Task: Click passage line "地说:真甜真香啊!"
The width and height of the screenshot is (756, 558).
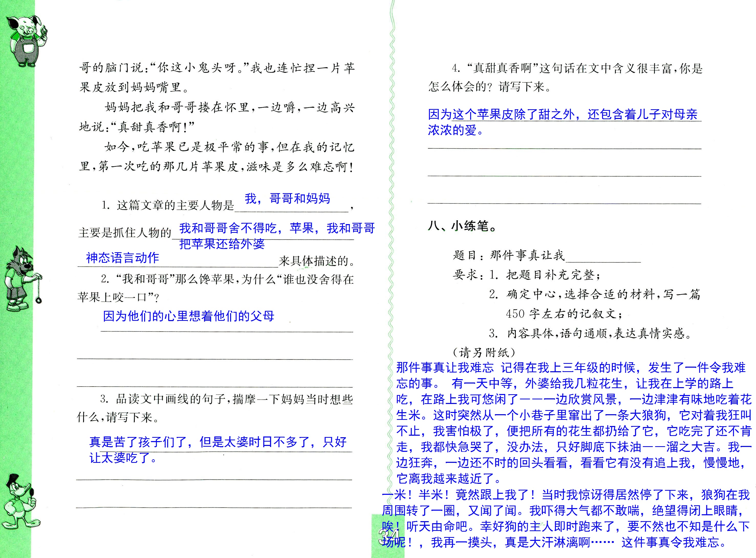Action: [x=137, y=127]
